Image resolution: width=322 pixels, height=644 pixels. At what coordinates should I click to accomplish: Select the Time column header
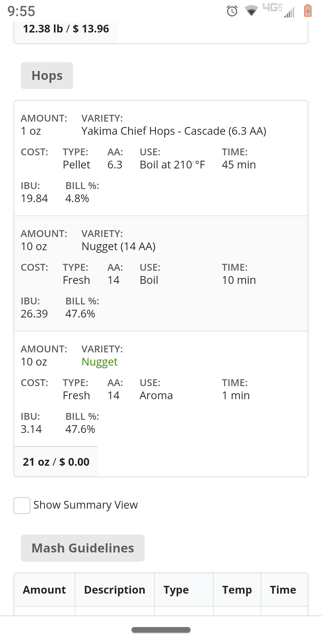[x=283, y=590]
